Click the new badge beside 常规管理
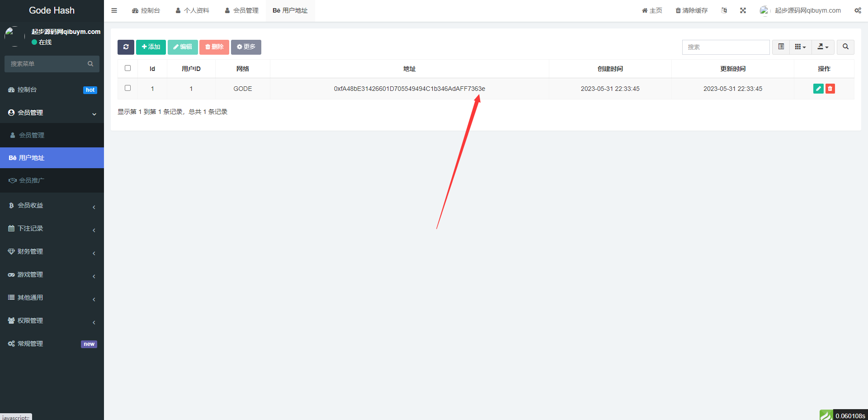Image resolution: width=868 pixels, height=420 pixels. 89,344
